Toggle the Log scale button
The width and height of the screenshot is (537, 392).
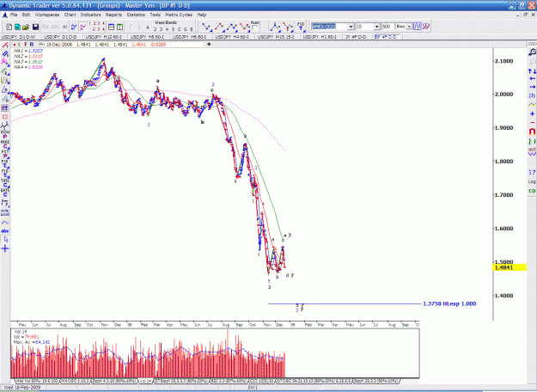click(x=532, y=181)
